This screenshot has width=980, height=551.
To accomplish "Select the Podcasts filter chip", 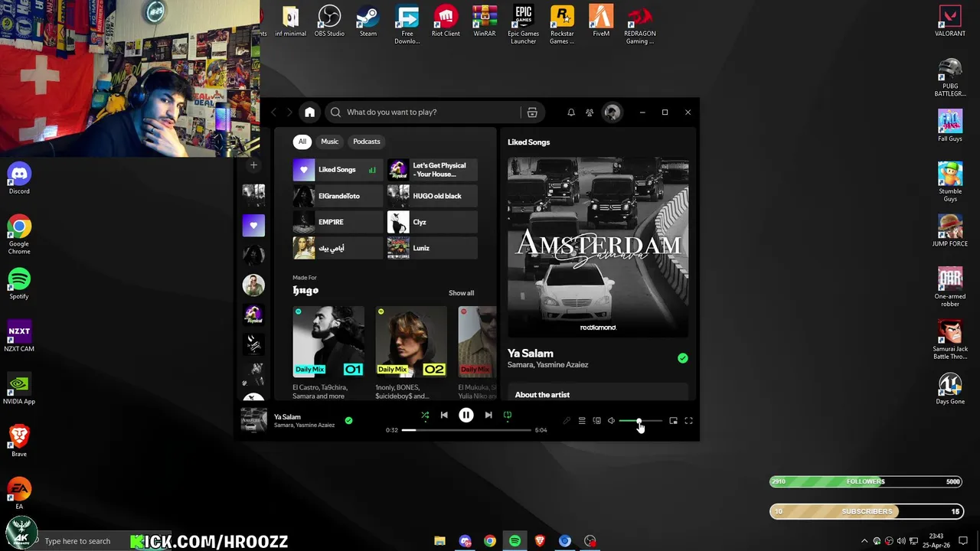I will pos(366,142).
